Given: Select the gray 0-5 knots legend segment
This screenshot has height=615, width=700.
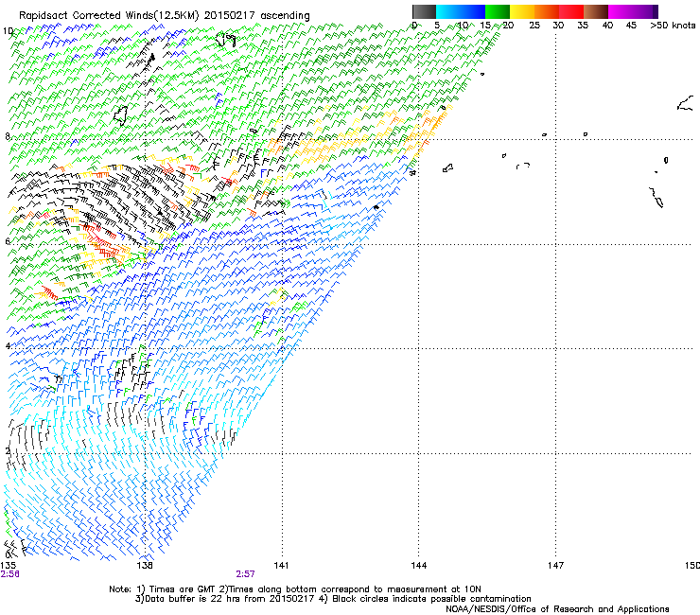Looking at the screenshot, I should pos(424,11).
